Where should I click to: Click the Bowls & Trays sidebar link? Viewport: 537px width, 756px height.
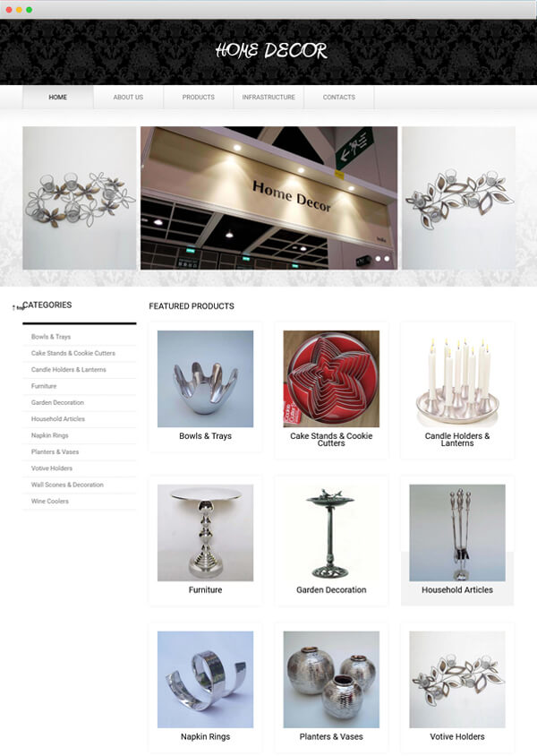tap(51, 337)
